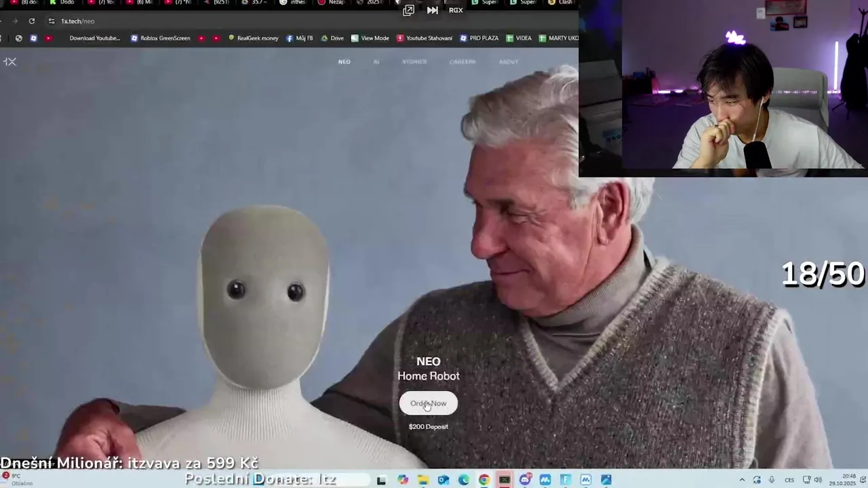Open the CAREERS navigation menu item
This screenshot has width=868, height=488.
(462, 62)
